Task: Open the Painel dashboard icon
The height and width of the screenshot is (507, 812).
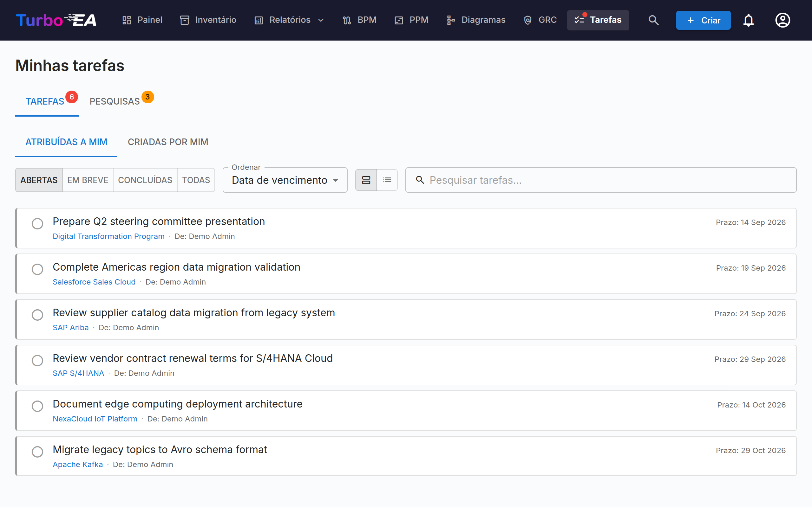Action: (127, 20)
